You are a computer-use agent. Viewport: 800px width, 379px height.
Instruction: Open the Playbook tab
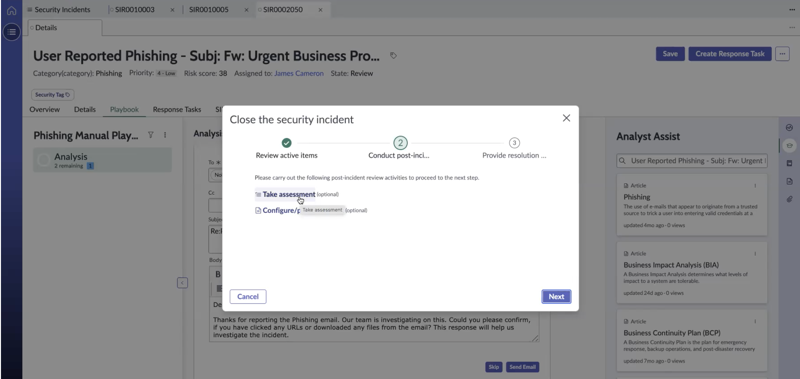124,109
